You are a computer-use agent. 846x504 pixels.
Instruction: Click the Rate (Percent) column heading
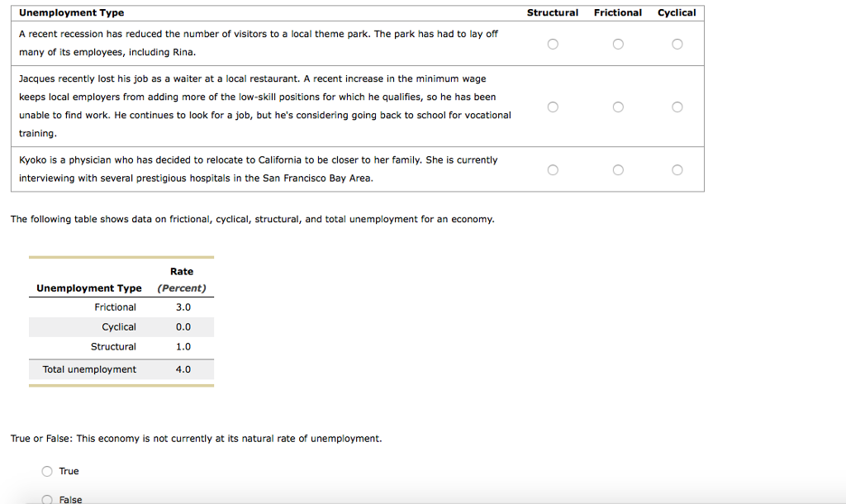pyautogui.click(x=182, y=279)
